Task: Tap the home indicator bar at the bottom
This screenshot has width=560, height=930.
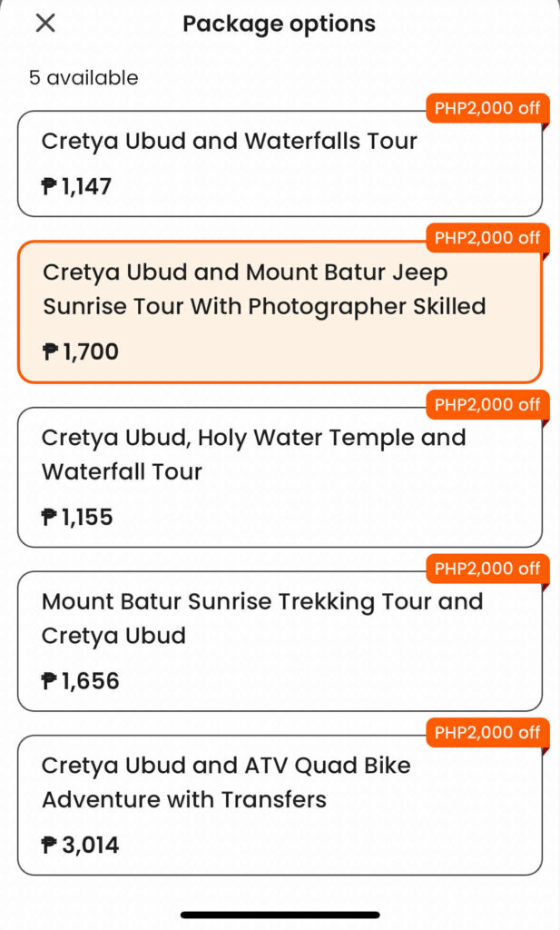Action: point(280,915)
